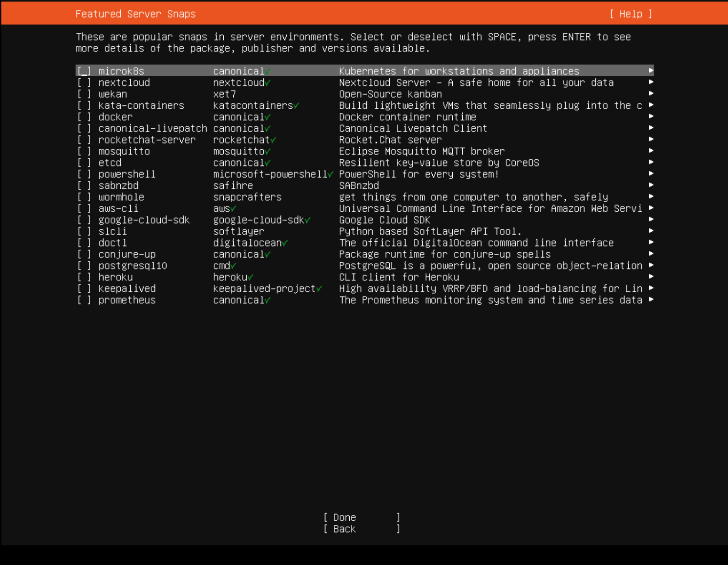This screenshot has height=565, width=728.
Task: Tick the wekan checkbox
Action: pyautogui.click(x=84, y=94)
